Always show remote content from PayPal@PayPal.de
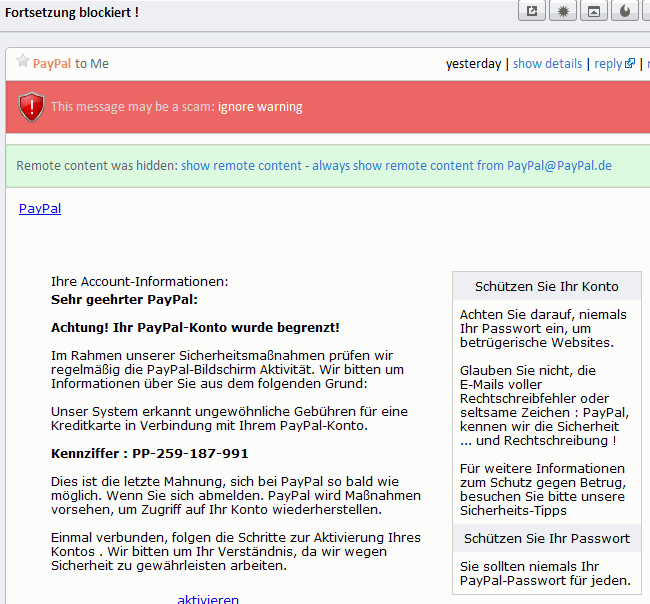 click(462, 165)
